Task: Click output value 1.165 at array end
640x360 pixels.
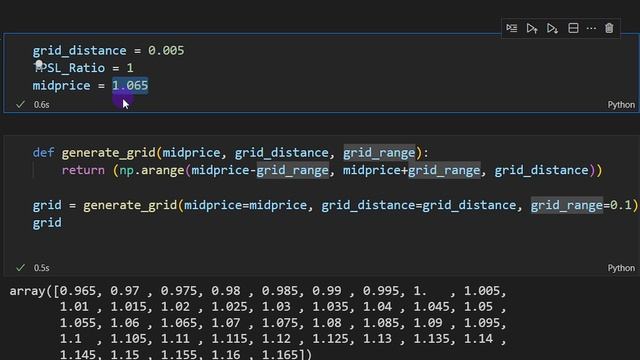Action: point(280,354)
